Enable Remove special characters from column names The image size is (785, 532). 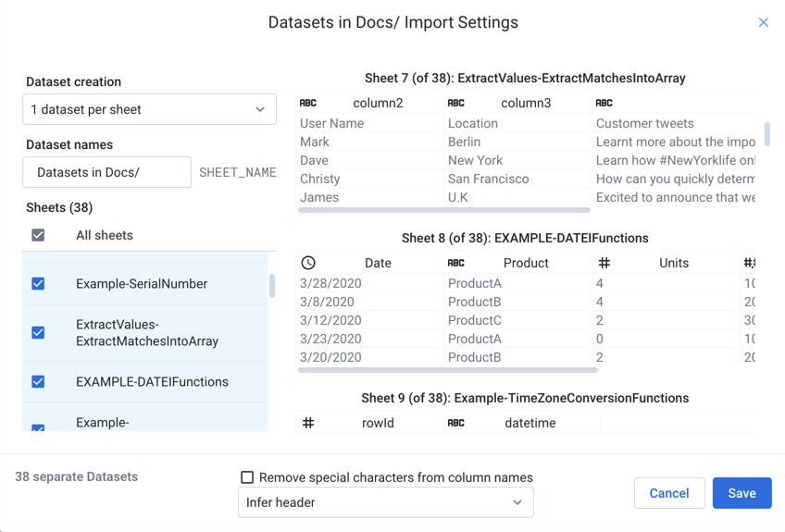[x=247, y=478]
